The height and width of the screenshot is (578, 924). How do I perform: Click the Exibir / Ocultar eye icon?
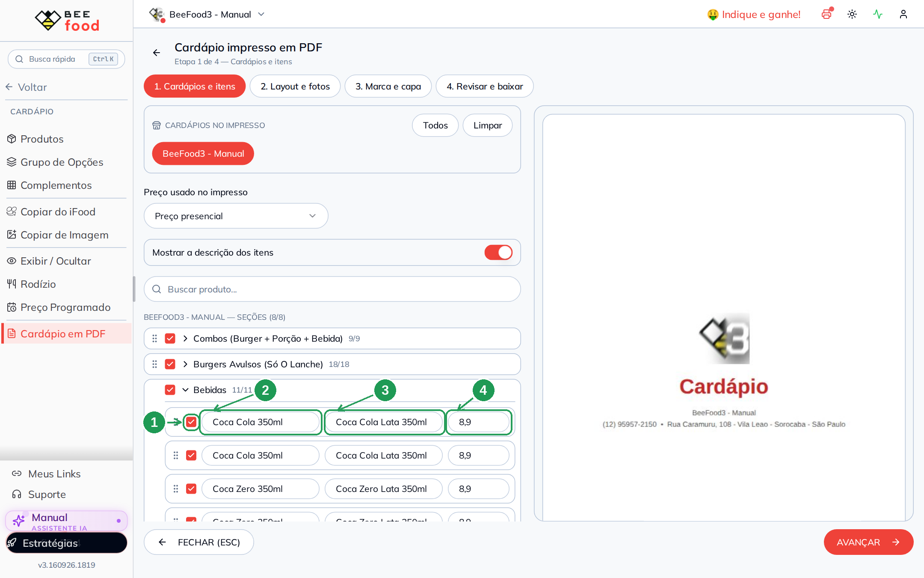coord(12,261)
